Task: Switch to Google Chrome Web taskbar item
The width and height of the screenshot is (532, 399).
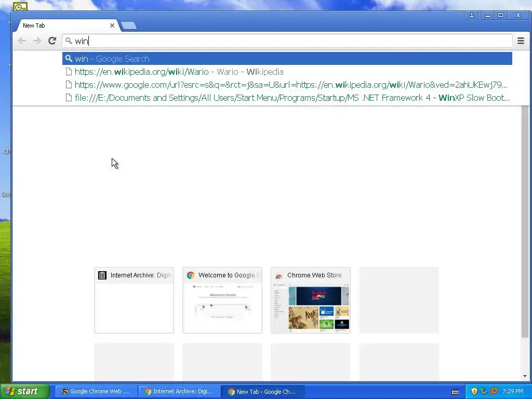Action: pyautogui.click(x=96, y=391)
